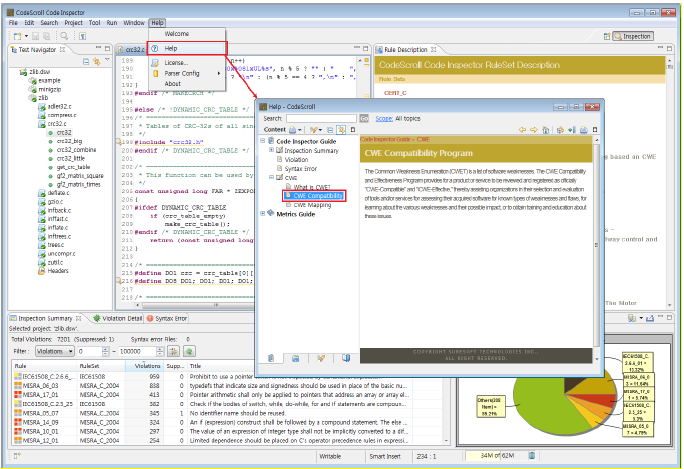This screenshot has width=684, height=469.
Task: Open Test Navigator view menu triangle
Action: tap(107, 60)
